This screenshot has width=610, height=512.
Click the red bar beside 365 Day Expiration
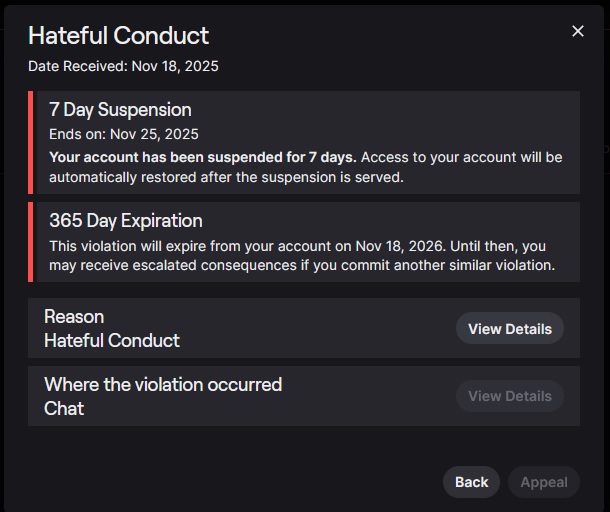coord(31,242)
